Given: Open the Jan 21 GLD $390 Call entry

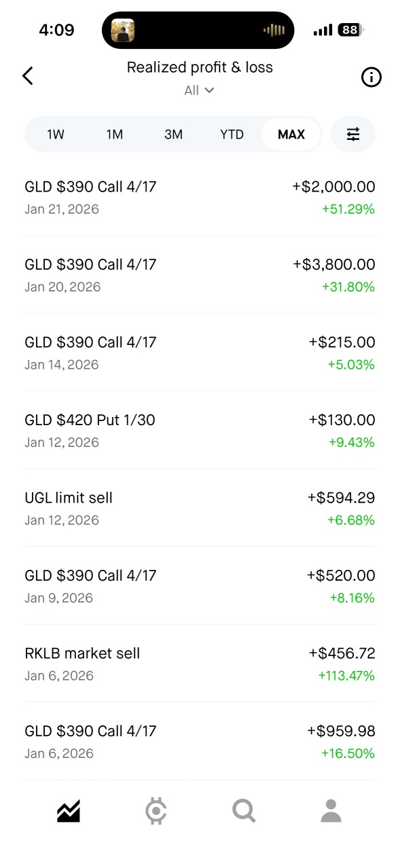Looking at the screenshot, I should (200, 197).
